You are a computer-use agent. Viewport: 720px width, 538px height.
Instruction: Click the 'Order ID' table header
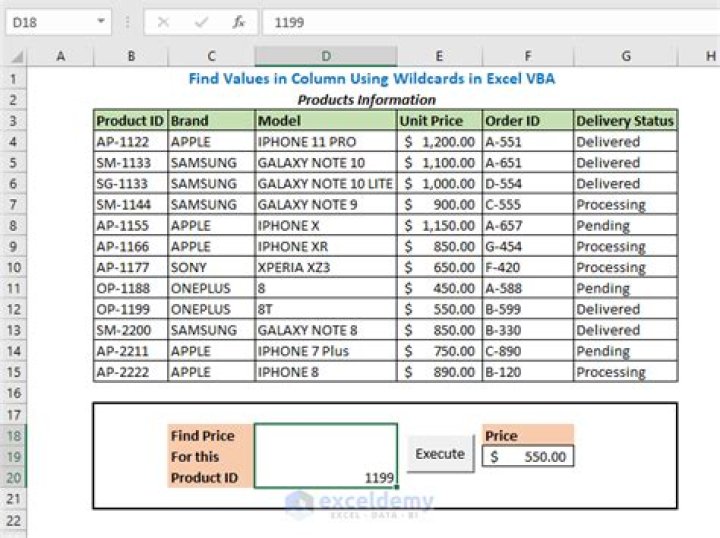click(x=528, y=121)
